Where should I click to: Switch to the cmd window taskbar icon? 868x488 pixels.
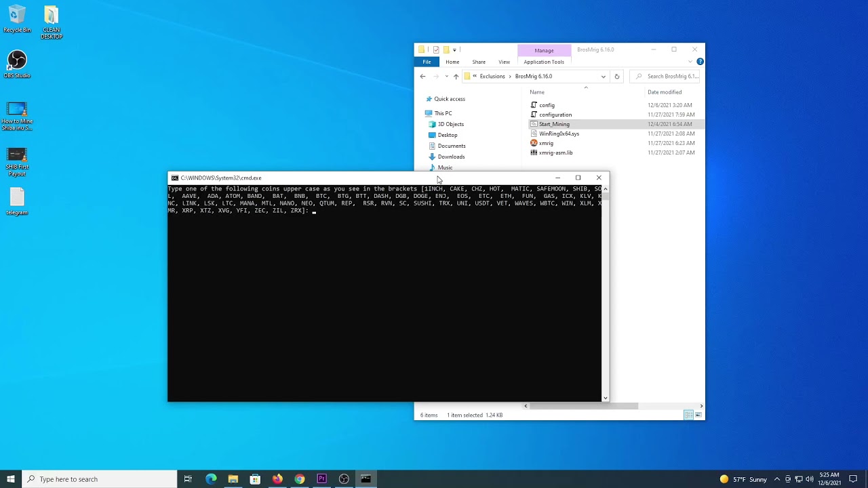pyautogui.click(x=366, y=479)
